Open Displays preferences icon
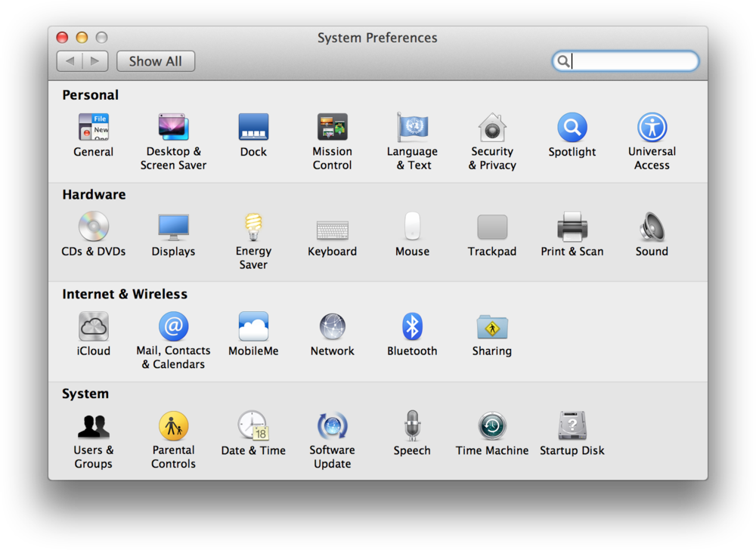756x550 pixels. point(174,227)
